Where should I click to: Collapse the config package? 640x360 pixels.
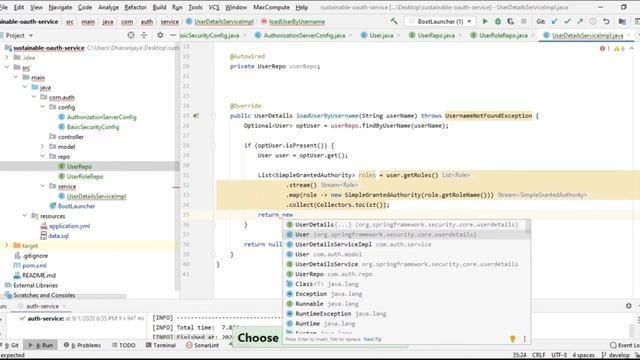coord(42,107)
